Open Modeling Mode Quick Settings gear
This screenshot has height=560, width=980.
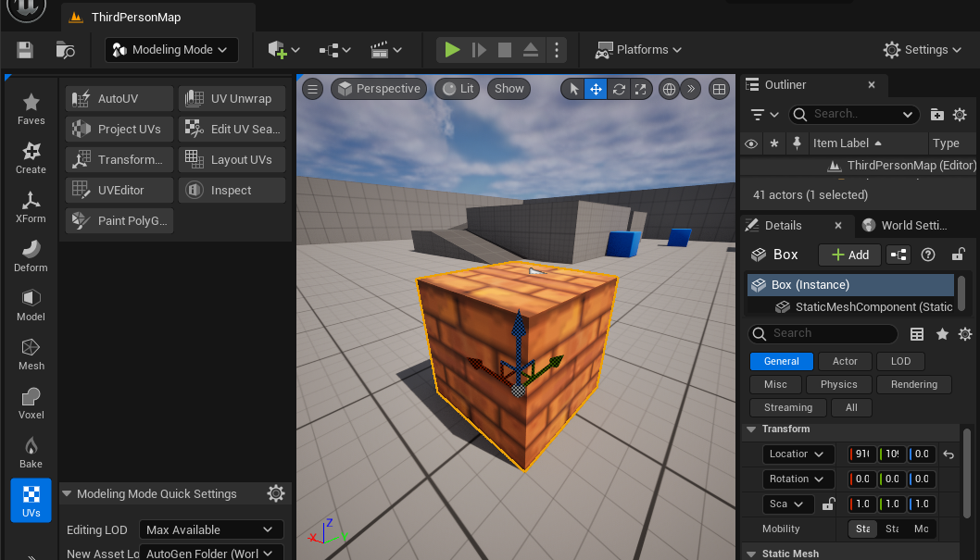(x=276, y=494)
